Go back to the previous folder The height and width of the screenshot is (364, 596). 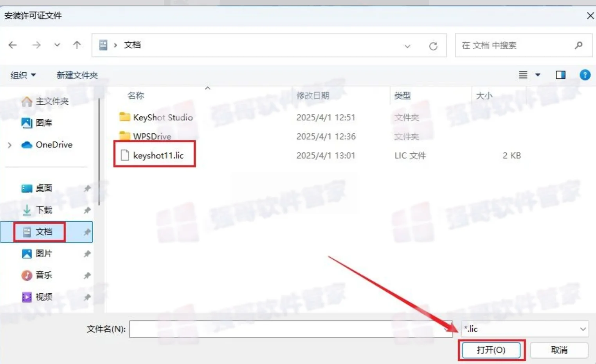(x=13, y=45)
